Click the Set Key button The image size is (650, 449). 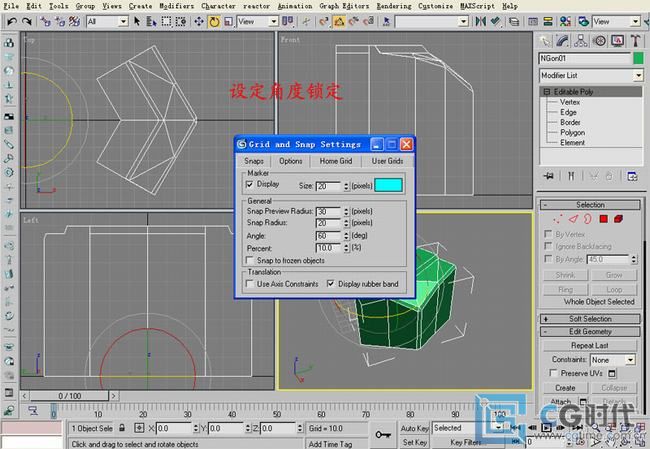414,442
